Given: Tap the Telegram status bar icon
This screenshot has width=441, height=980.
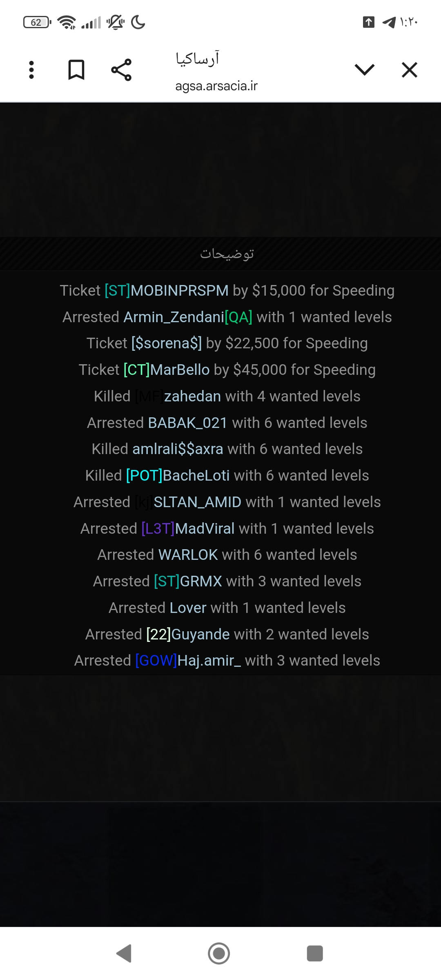Looking at the screenshot, I should pos(389,22).
